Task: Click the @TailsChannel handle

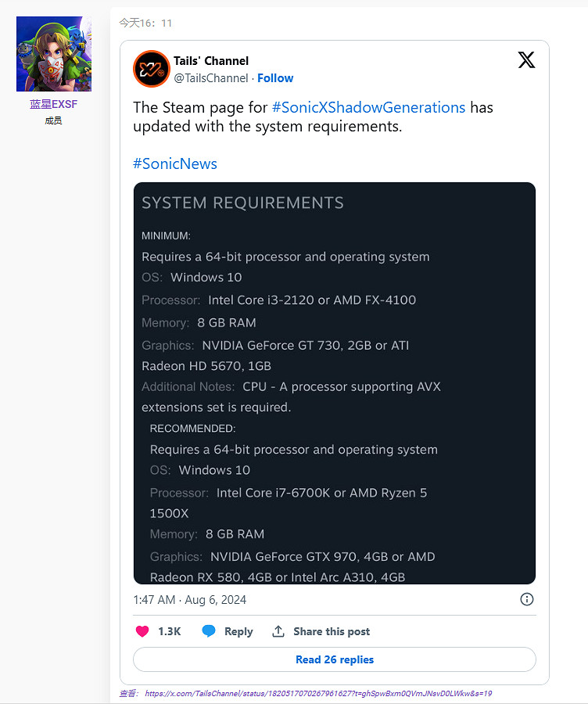Action: tap(210, 78)
